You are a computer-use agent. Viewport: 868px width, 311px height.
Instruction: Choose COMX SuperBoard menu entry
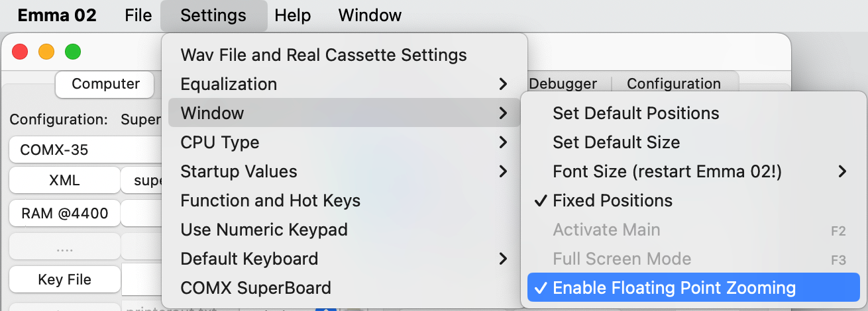pos(256,288)
